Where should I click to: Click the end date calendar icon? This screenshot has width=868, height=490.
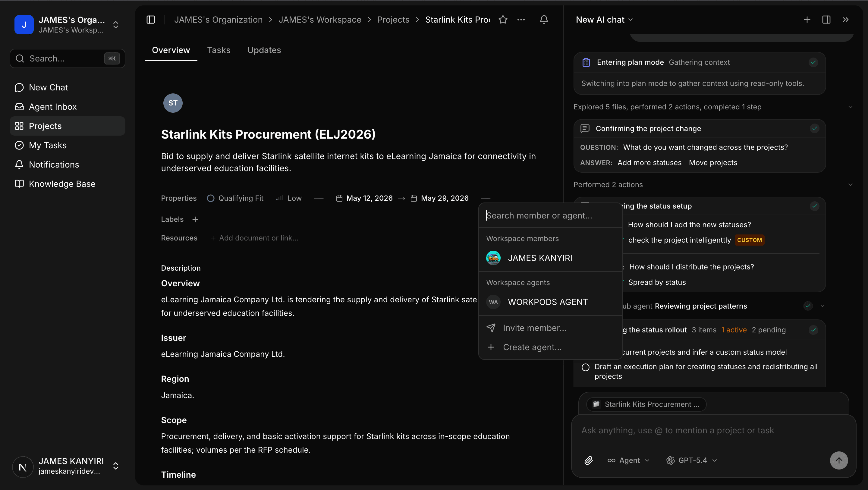414,198
